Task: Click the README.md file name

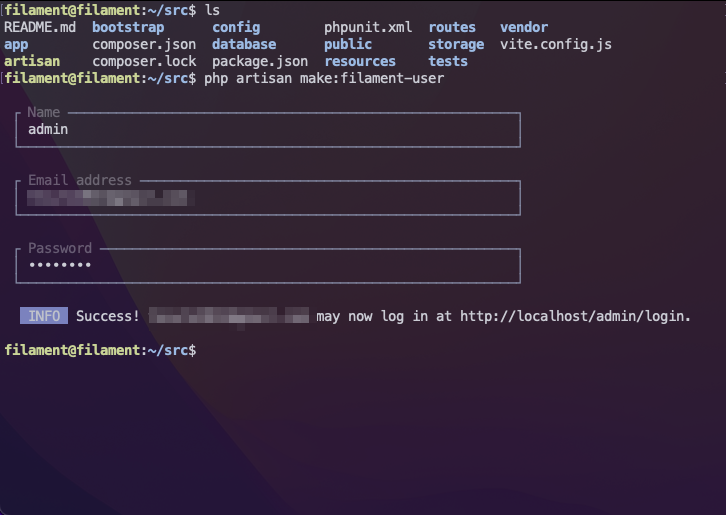Action: coord(40,27)
